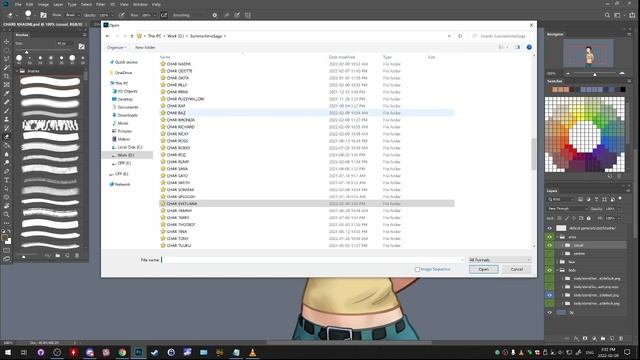Open the layer blend mode dropdown
640x360 pixels.
[568, 209]
